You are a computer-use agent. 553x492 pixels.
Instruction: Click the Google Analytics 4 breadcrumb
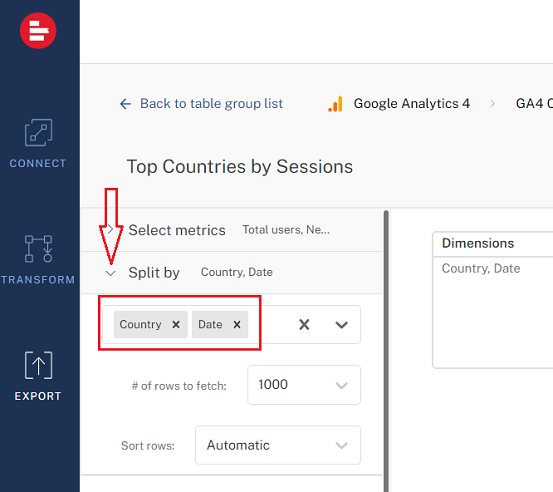tap(412, 104)
